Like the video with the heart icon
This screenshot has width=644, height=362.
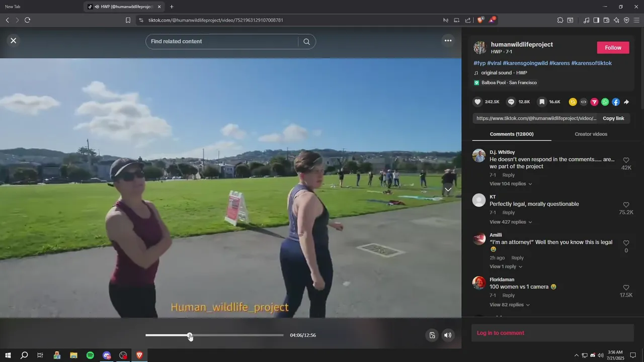[477, 102]
